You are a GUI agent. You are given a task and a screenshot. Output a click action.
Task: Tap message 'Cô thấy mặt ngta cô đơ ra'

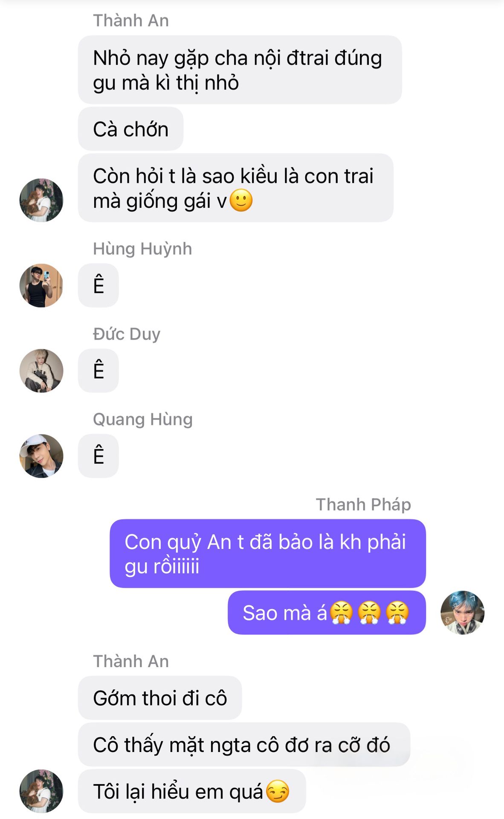click(244, 745)
